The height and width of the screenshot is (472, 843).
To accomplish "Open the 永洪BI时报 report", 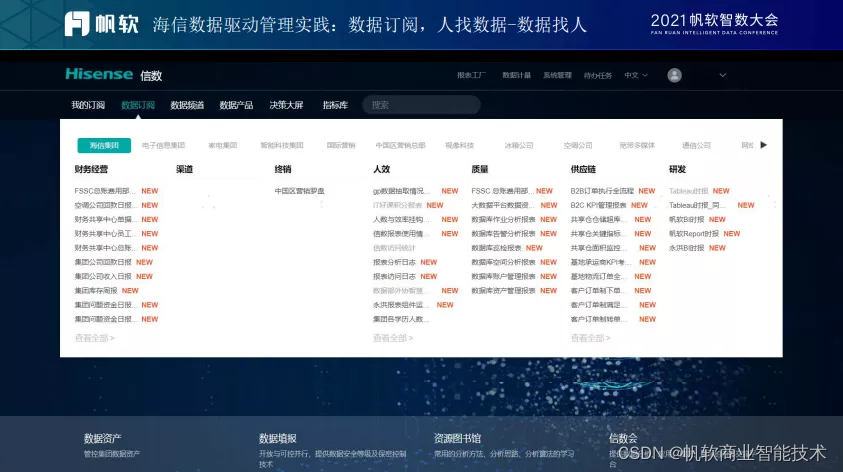I will pyautogui.click(x=687, y=248).
